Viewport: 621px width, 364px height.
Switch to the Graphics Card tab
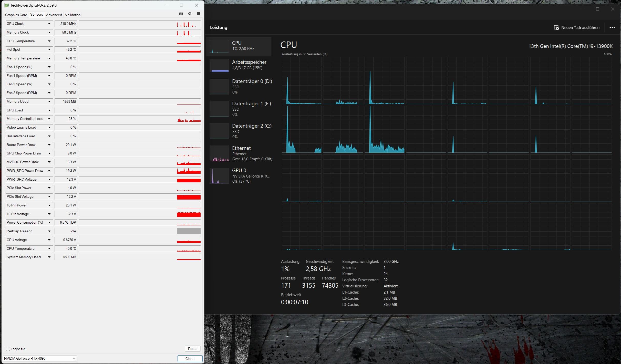tap(16, 15)
